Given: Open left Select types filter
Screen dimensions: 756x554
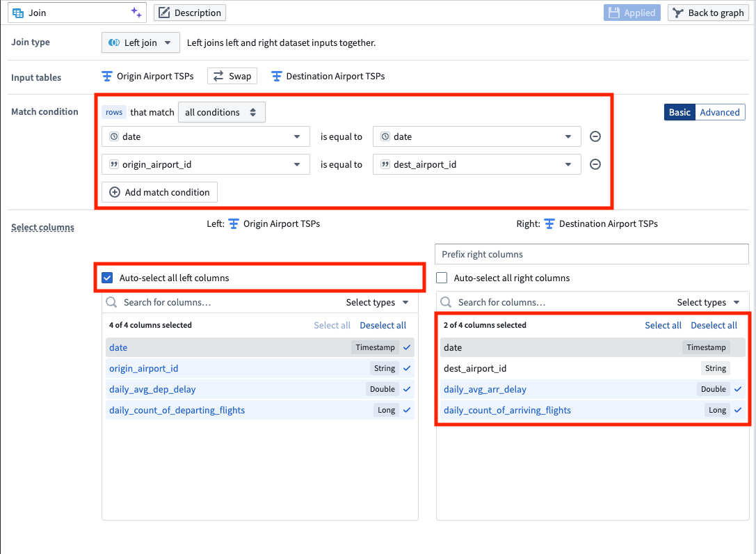Looking at the screenshot, I should point(377,303).
